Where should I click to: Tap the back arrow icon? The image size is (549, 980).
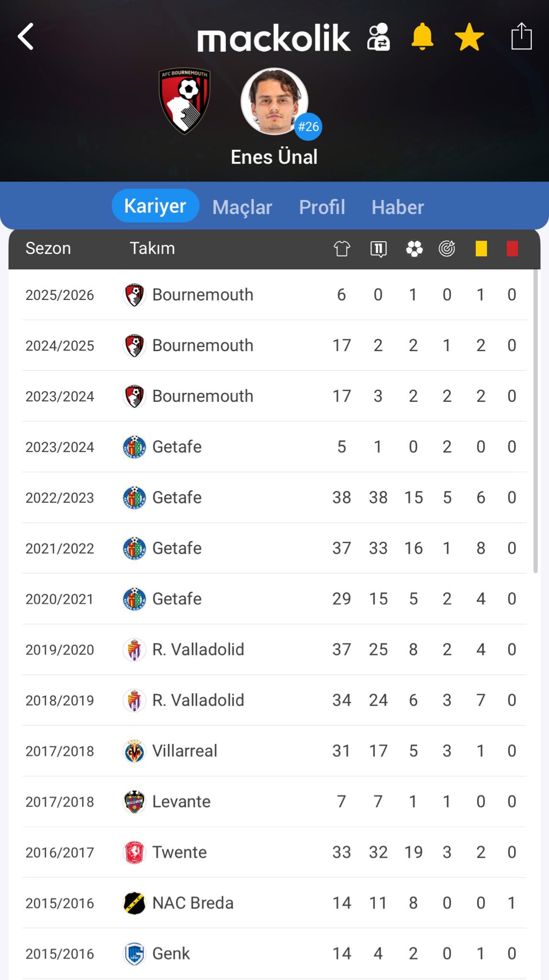[x=26, y=37]
